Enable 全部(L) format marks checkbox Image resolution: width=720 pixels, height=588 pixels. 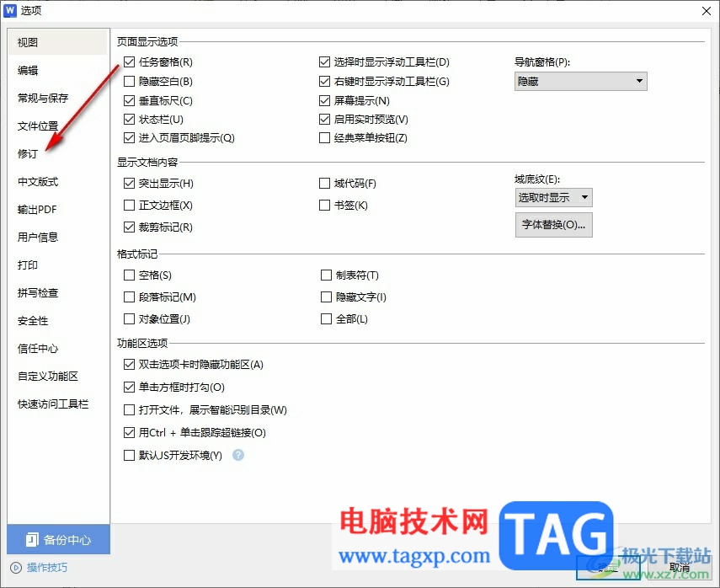click(326, 318)
